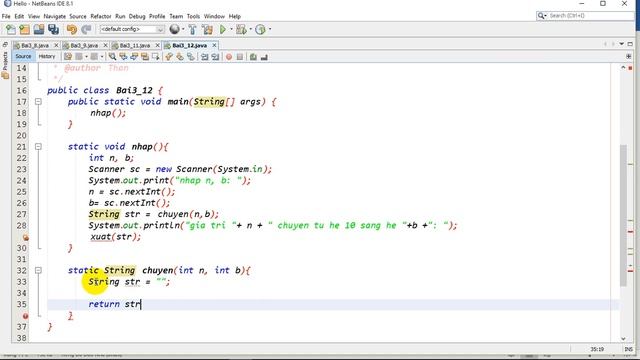
Task: Click the globe browser icon
Action: click(174, 29)
